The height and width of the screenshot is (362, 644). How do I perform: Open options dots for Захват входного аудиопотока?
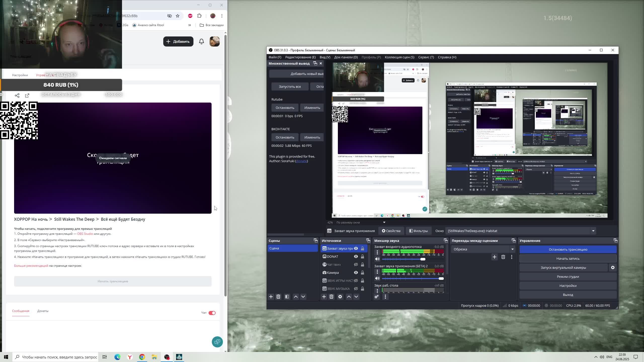(x=377, y=252)
